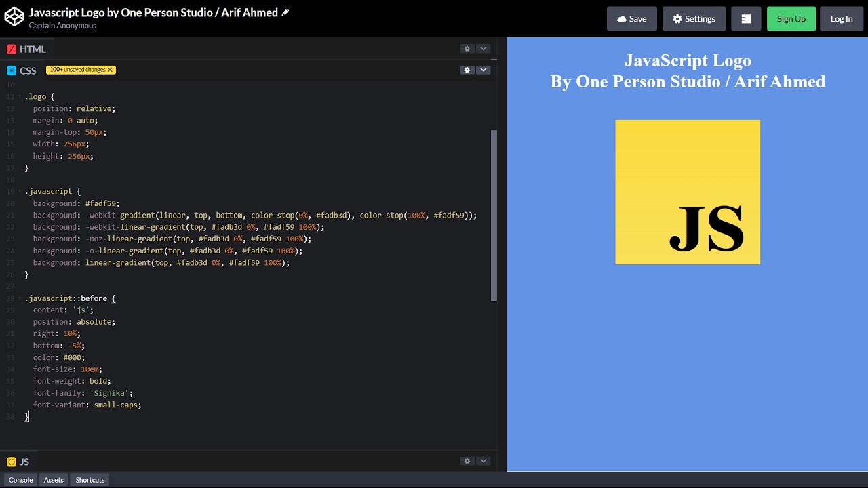Click the JS tab parentheses icon
This screenshot has width=868, height=488.
12,462
